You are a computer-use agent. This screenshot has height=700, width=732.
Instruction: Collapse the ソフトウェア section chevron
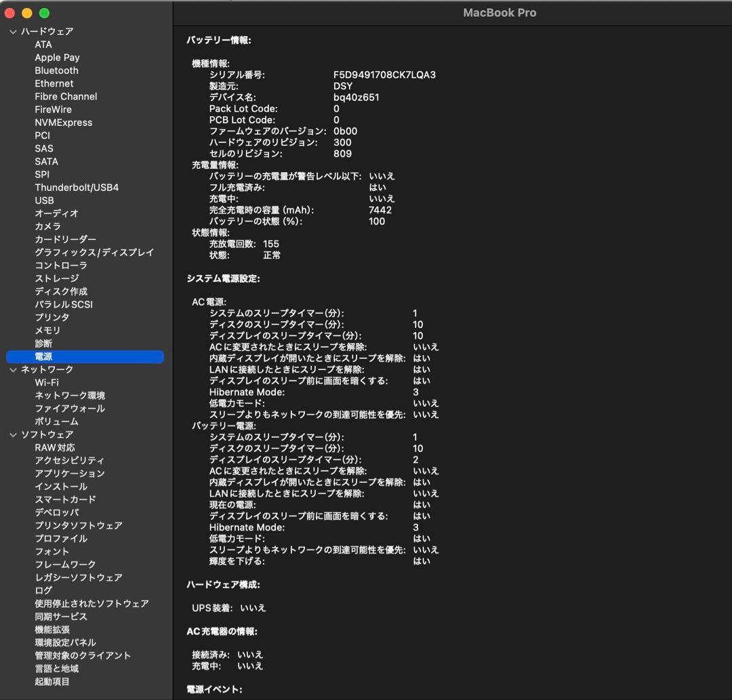(x=13, y=435)
